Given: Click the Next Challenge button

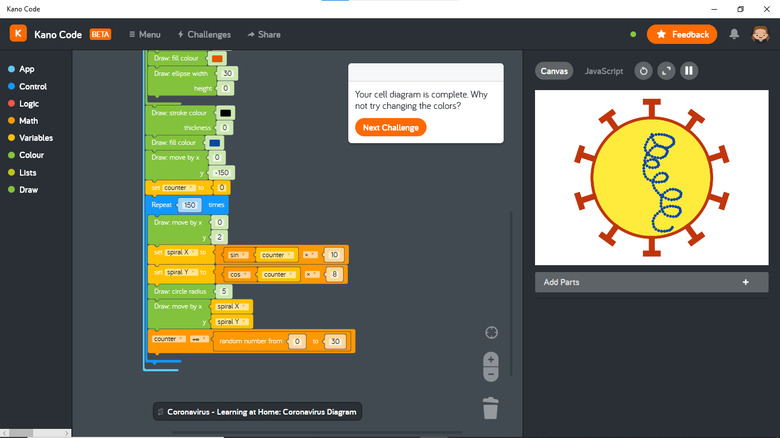Looking at the screenshot, I should [390, 127].
